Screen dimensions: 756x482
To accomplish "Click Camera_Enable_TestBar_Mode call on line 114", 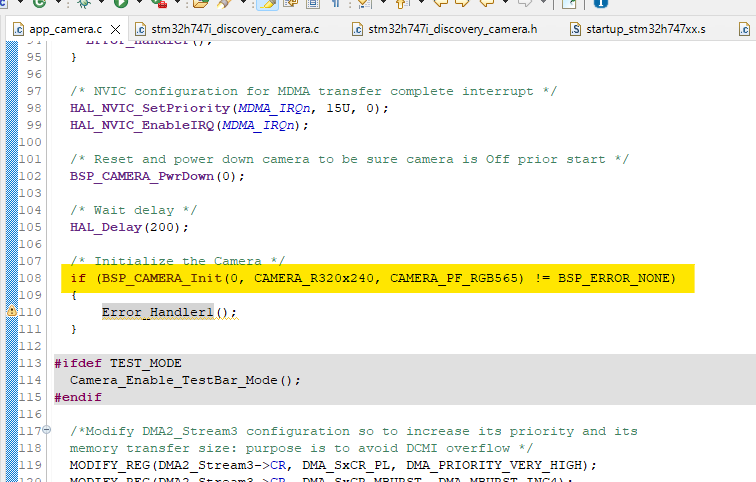I will pos(174,380).
